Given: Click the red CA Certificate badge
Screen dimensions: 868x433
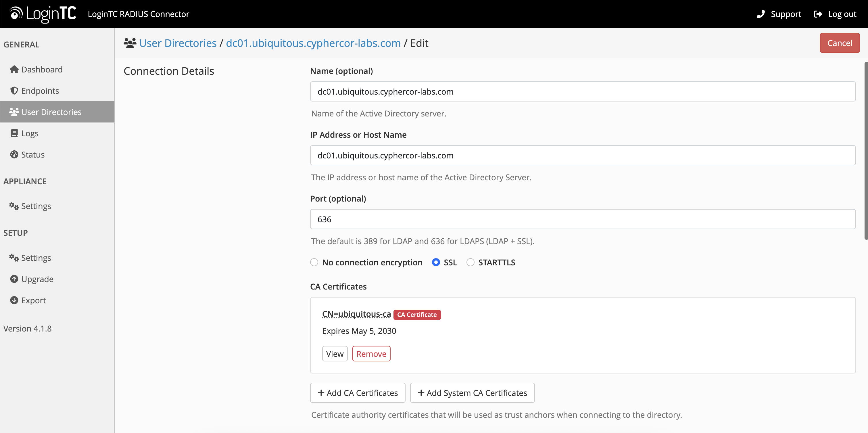Looking at the screenshot, I should click(x=417, y=314).
